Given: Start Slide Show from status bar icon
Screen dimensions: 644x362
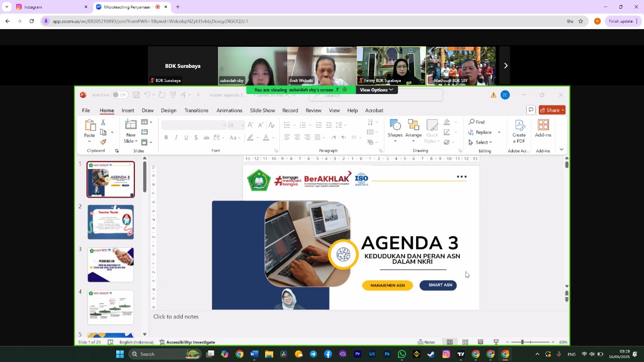Looking at the screenshot, I should point(496,342).
